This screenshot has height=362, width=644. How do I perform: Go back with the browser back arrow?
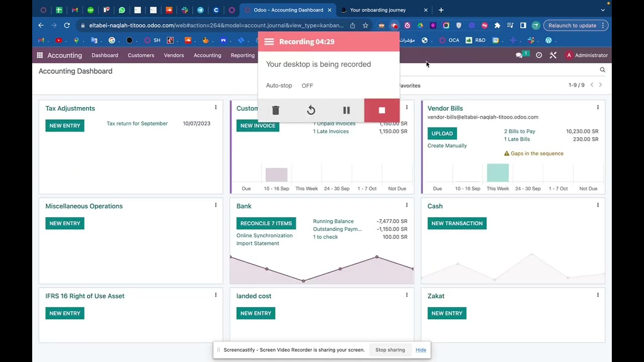click(x=41, y=25)
